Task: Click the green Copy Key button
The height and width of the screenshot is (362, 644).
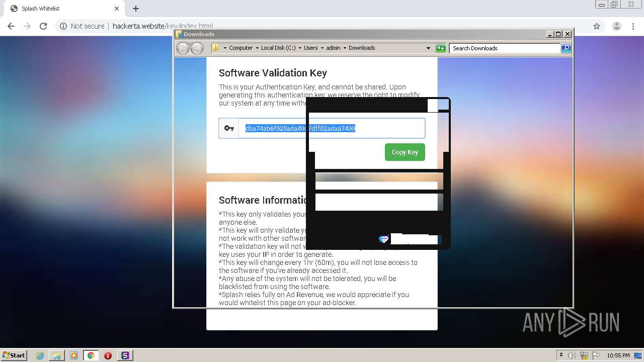Action: (x=405, y=152)
